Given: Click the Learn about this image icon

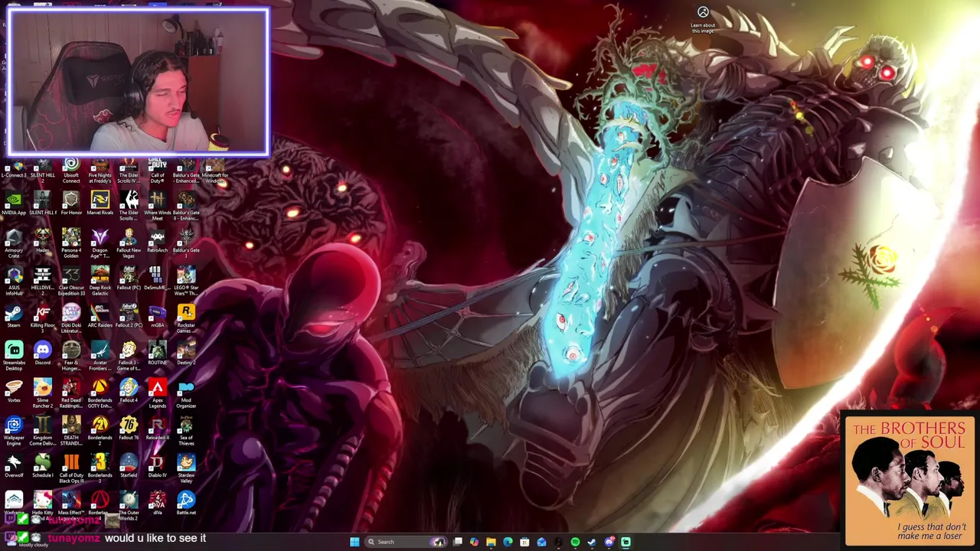Looking at the screenshot, I should click(x=703, y=19).
